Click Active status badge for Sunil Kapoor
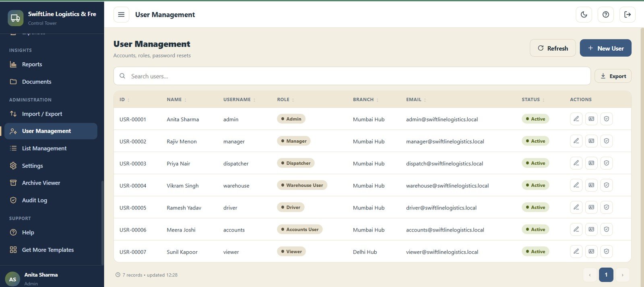Viewport: 644px width, 287px height. click(535, 252)
